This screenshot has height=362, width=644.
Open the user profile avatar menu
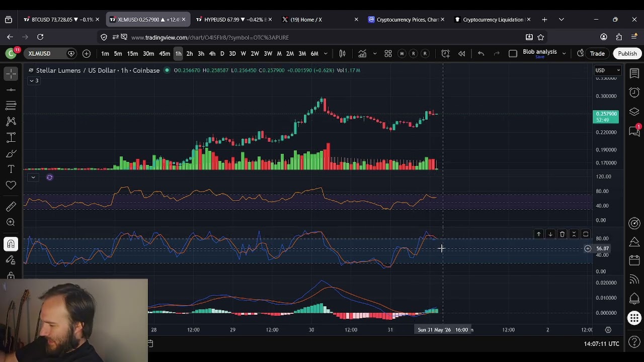coord(11,53)
